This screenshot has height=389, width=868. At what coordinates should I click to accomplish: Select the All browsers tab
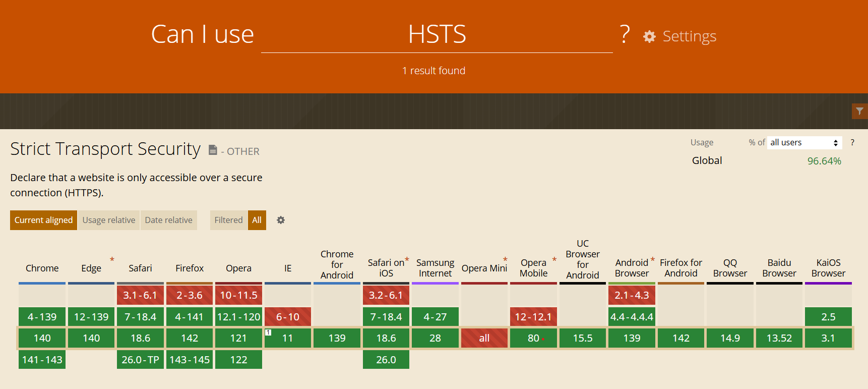257,220
